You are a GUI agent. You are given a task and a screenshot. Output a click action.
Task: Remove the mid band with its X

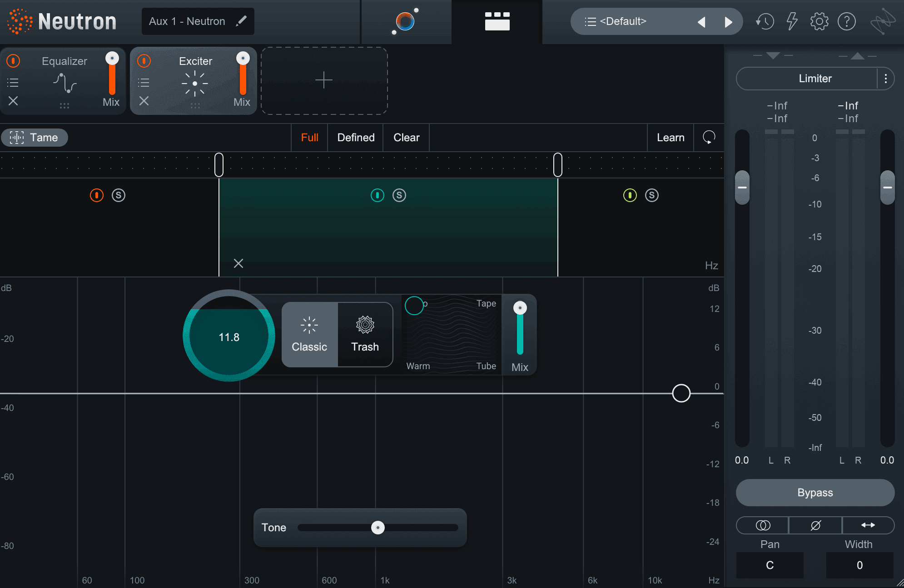(x=238, y=263)
